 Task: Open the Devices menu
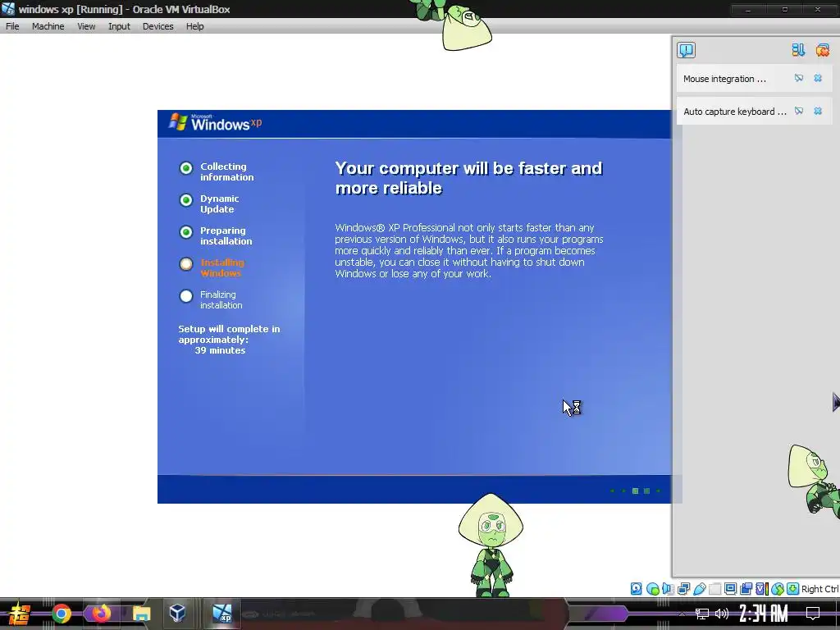157,26
